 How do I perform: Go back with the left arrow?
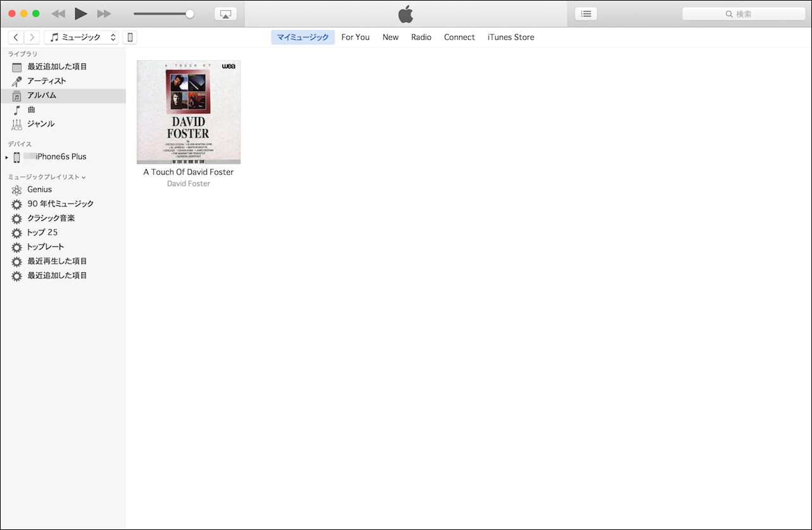click(16, 37)
